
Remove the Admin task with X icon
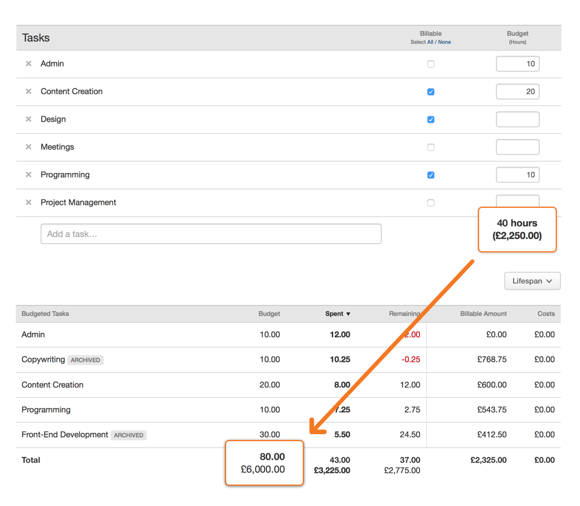click(x=28, y=64)
